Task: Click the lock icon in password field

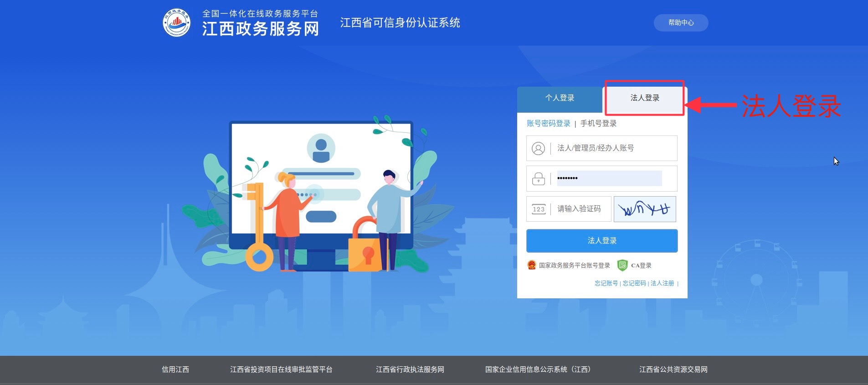Action: click(538, 178)
